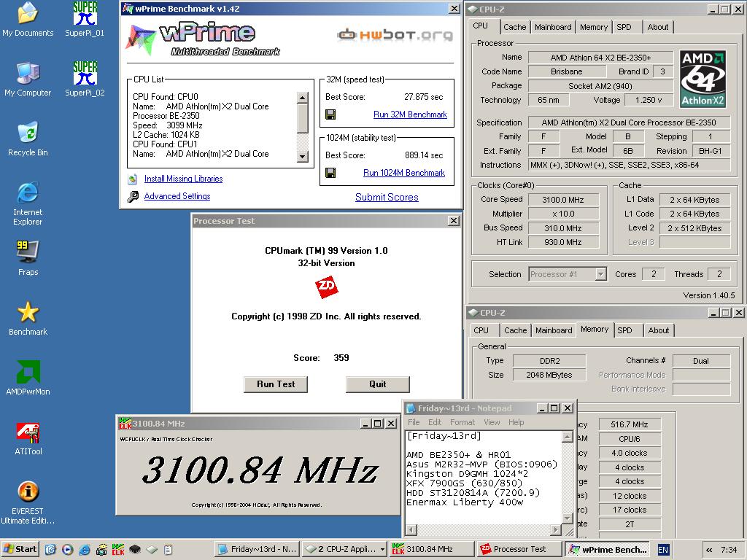Screen dimensions: 747x560
Task: Click the hwbot.org logo in wPrime
Action: click(x=395, y=34)
